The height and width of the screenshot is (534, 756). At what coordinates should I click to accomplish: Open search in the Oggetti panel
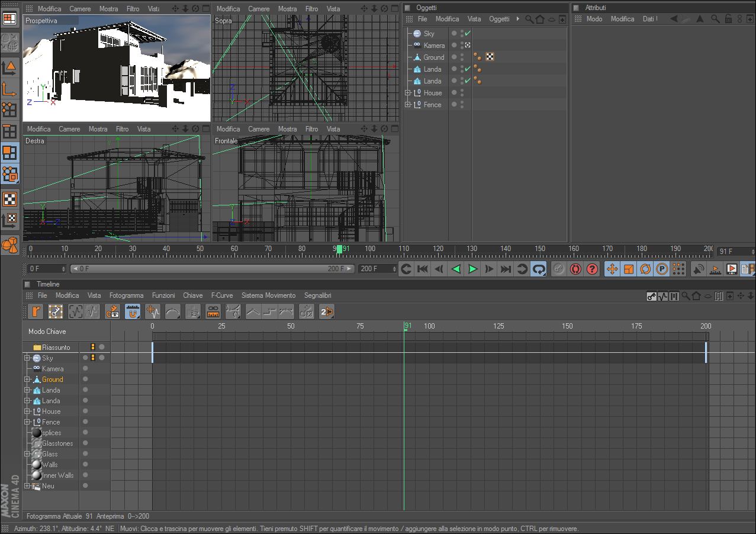pos(529,19)
